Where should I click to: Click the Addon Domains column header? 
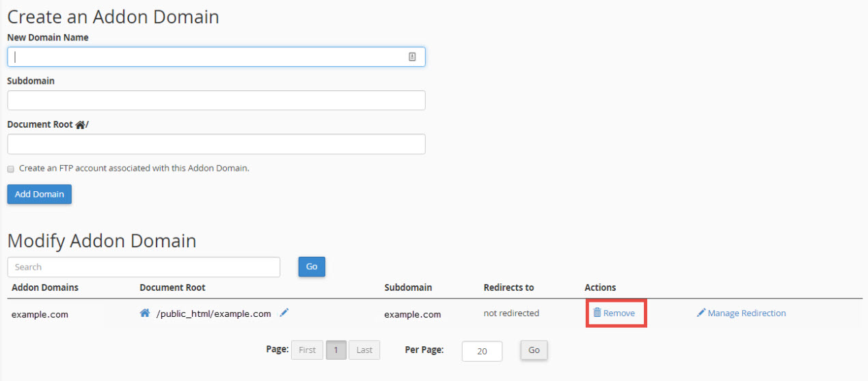[x=45, y=287]
